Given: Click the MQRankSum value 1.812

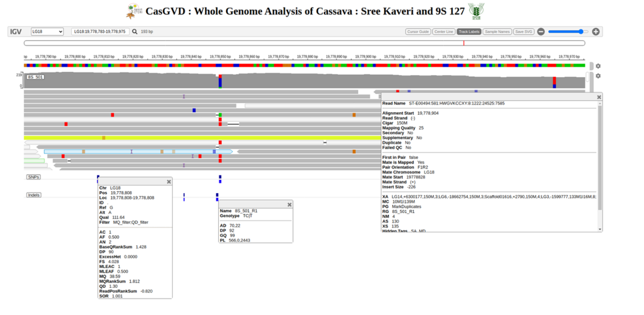Looking at the screenshot, I should (134, 282).
